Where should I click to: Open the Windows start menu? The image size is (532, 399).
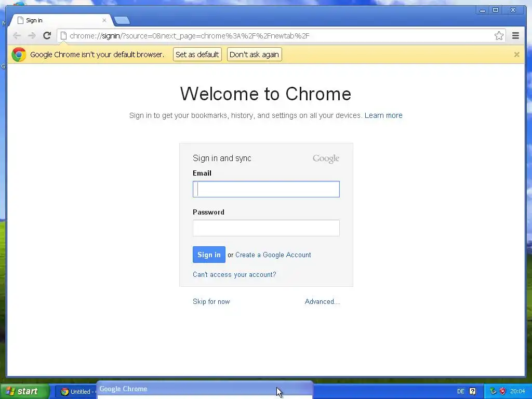24,391
